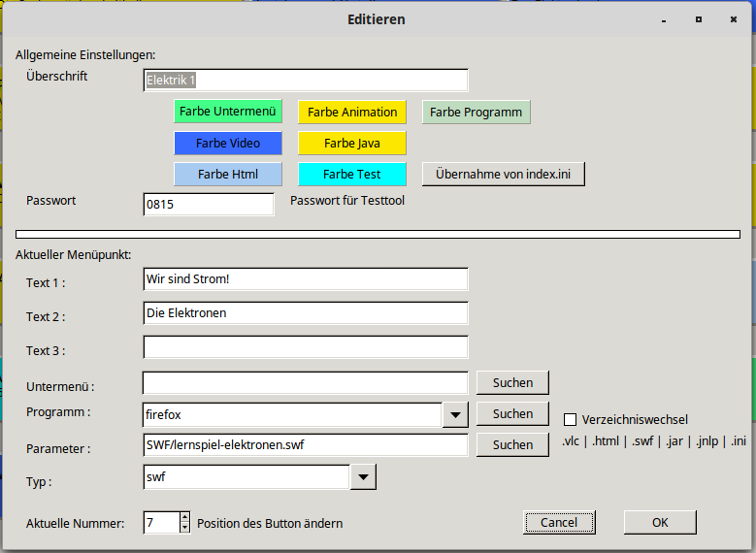Screen dimensions: 756x553
Task: Focus the Passwort input field
Action: click(209, 204)
